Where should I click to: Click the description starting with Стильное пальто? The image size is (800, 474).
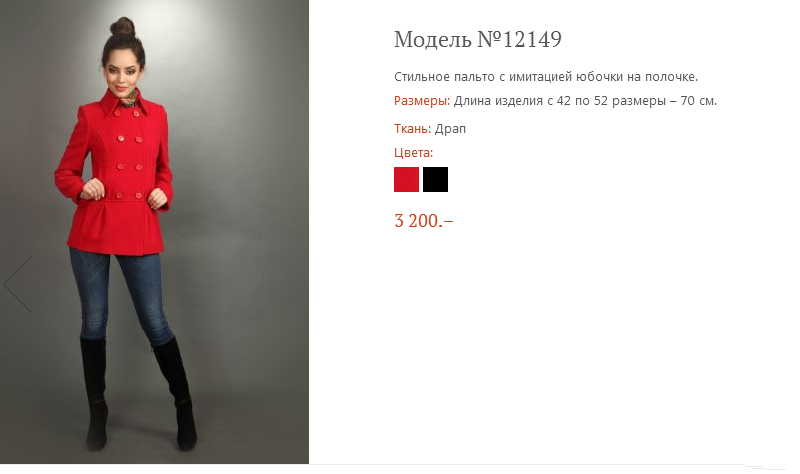(x=546, y=77)
